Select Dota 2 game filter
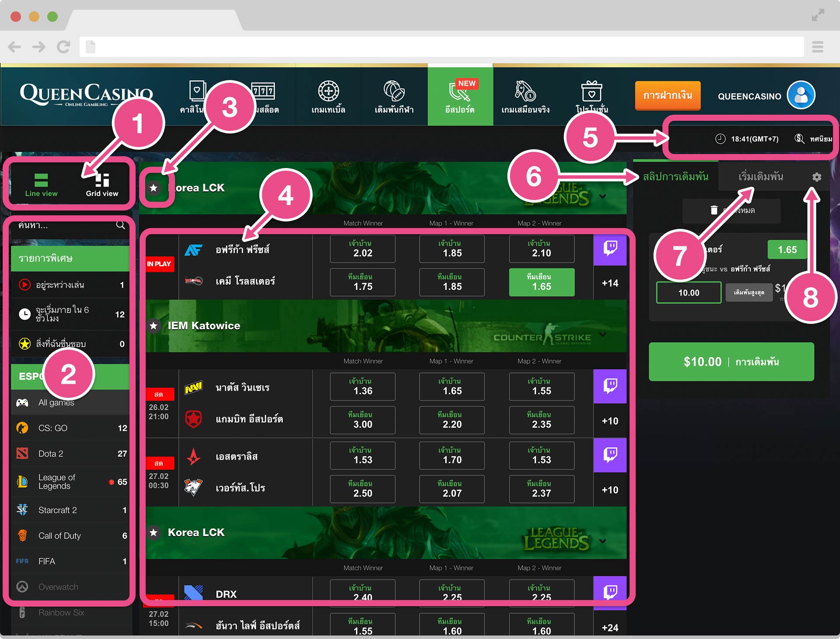Screen dimensions: 840x639 pos(70,453)
